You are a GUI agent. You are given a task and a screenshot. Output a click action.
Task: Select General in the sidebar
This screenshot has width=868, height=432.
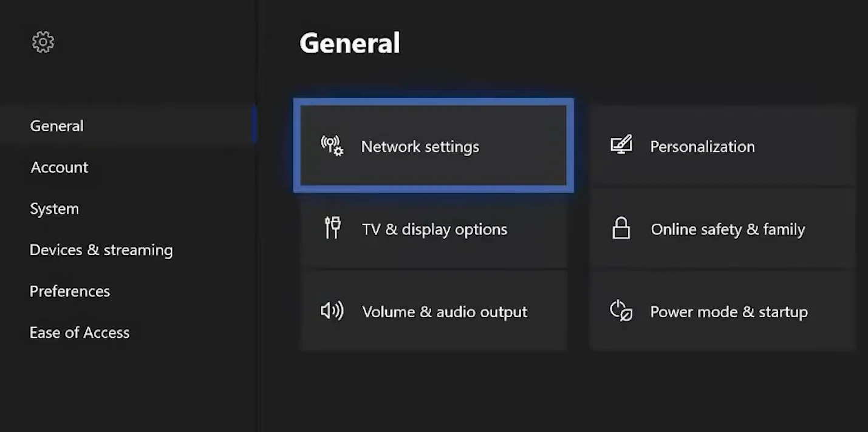(57, 126)
